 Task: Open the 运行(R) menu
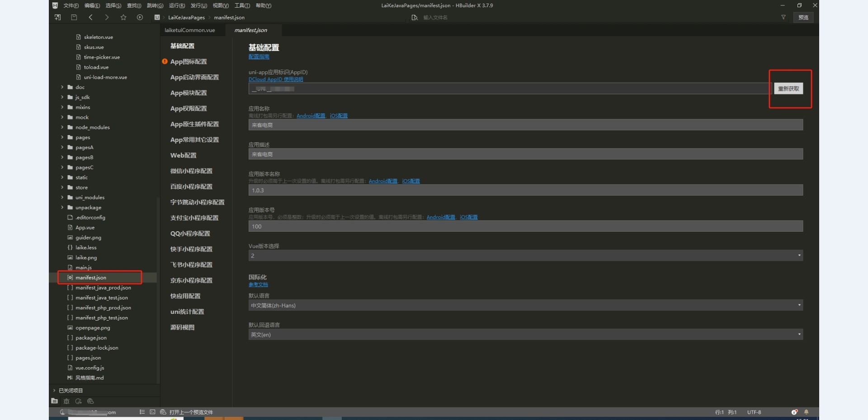(x=177, y=5)
